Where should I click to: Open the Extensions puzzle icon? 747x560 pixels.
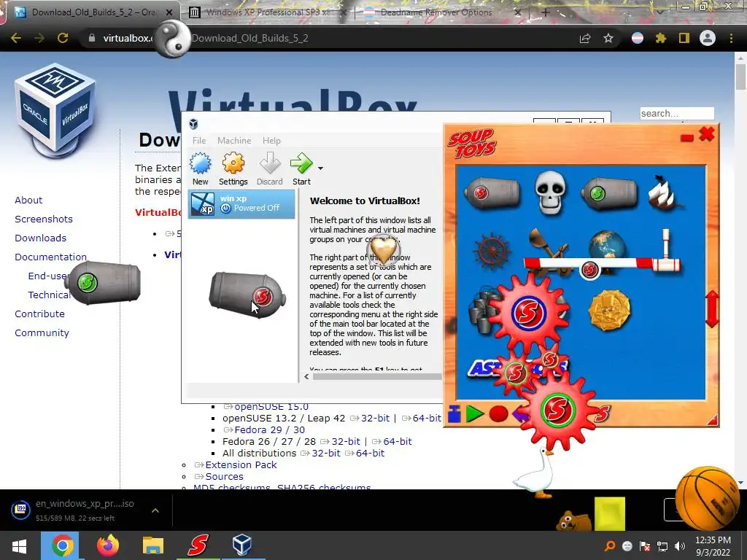pyautogui.click(x=661, y=38)
